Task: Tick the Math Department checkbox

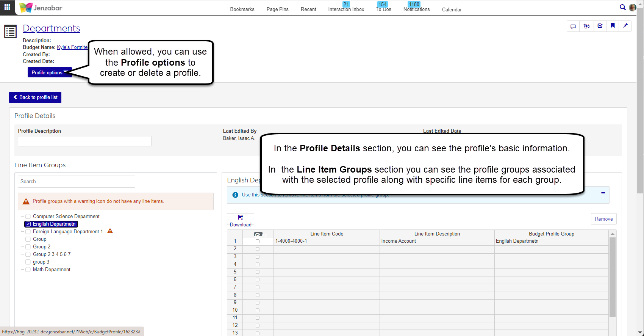Action: click(28, 270)
